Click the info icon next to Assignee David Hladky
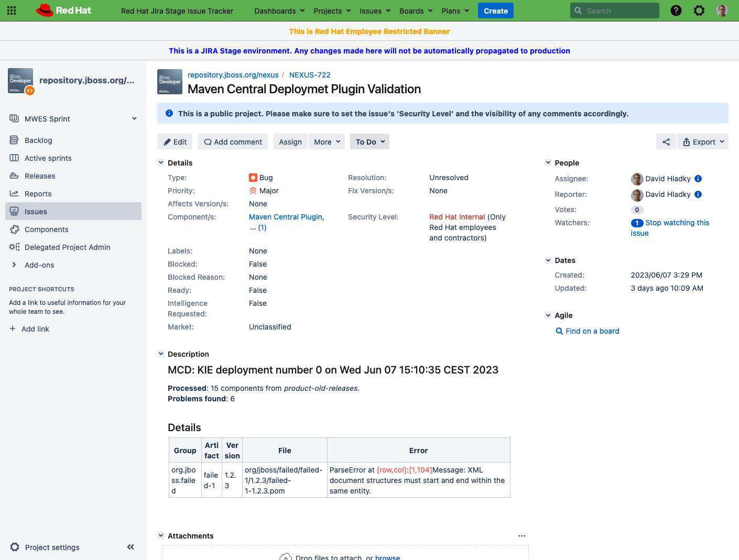The height and width of the screenshot is (560, 739). [x=698, y=179]
